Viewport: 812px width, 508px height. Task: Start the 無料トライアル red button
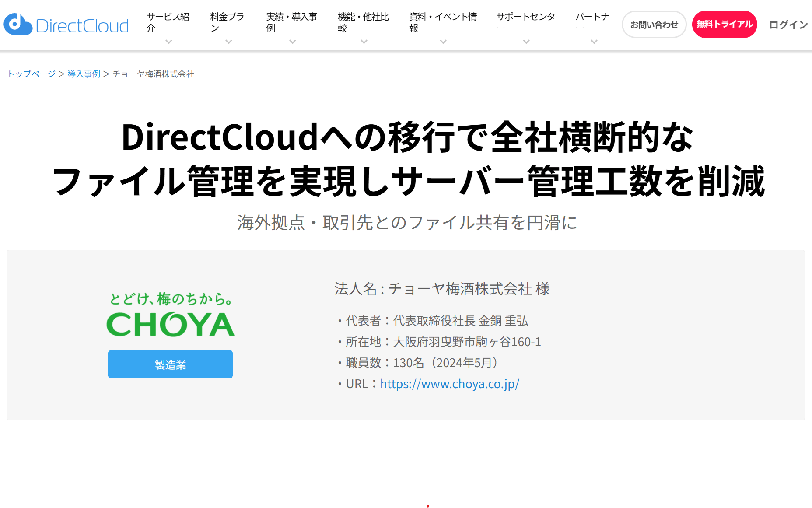pos(724,25)
